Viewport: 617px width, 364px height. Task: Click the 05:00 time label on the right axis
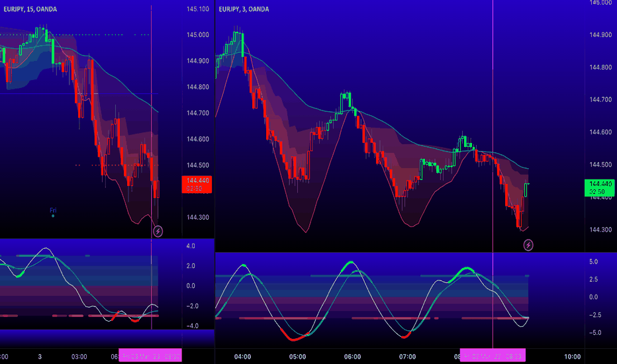(297, 357)
